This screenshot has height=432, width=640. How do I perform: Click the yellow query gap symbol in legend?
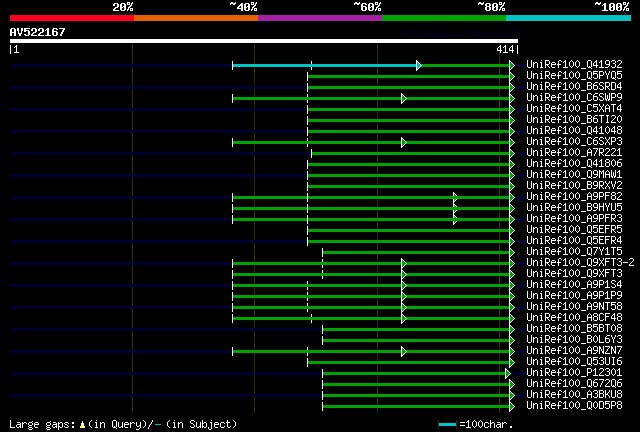(82, 425)
